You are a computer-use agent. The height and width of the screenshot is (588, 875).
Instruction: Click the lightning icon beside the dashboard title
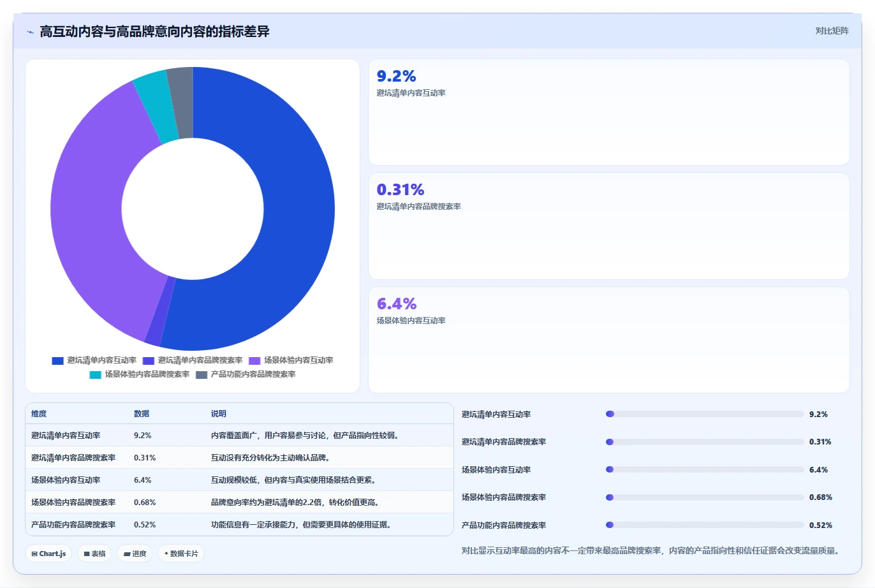click(30, 32)
